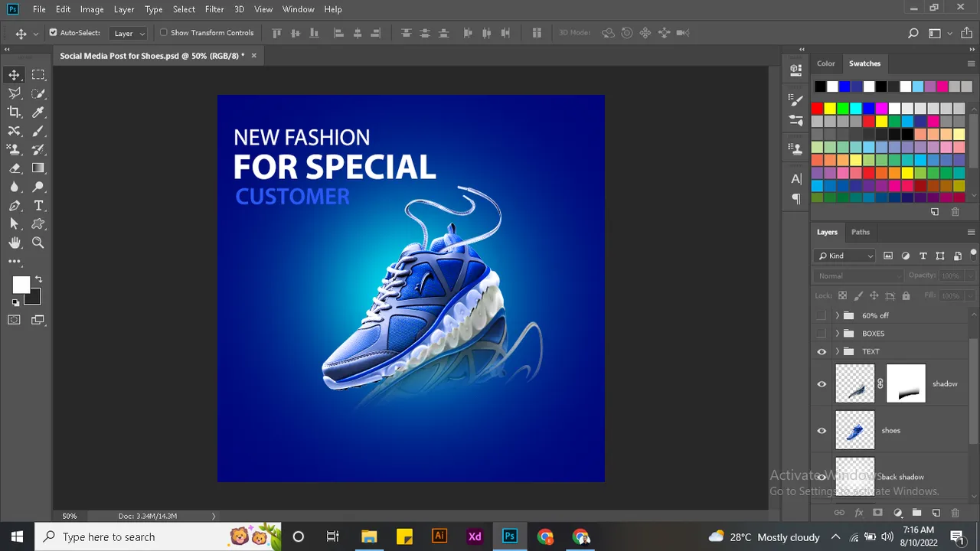
Task: Toggle lock all for layer
Action: (x=906, y=295)
